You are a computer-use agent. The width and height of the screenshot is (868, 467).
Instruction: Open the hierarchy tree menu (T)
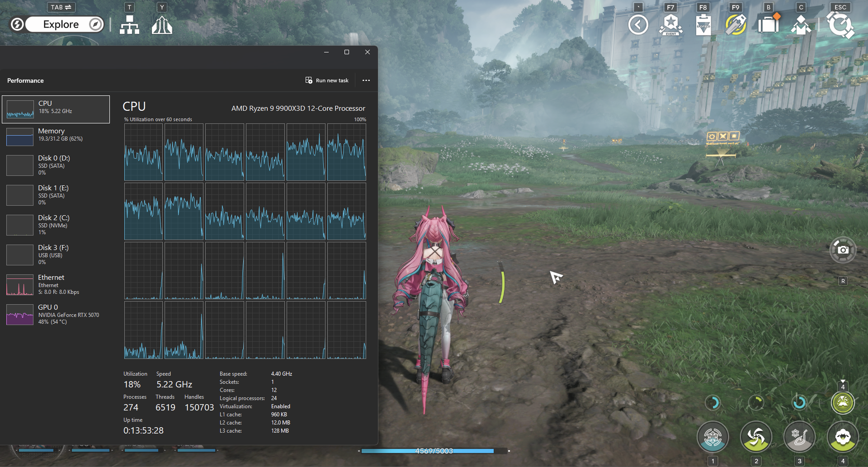[x=130, y=25]
